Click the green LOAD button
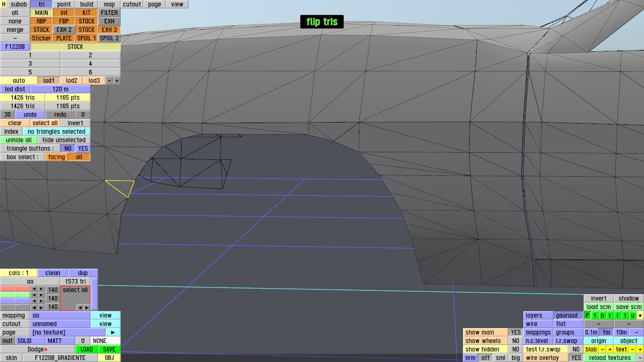Image resolution: width=644 pixels, height=362 pixels. click(x=87, y=349)
